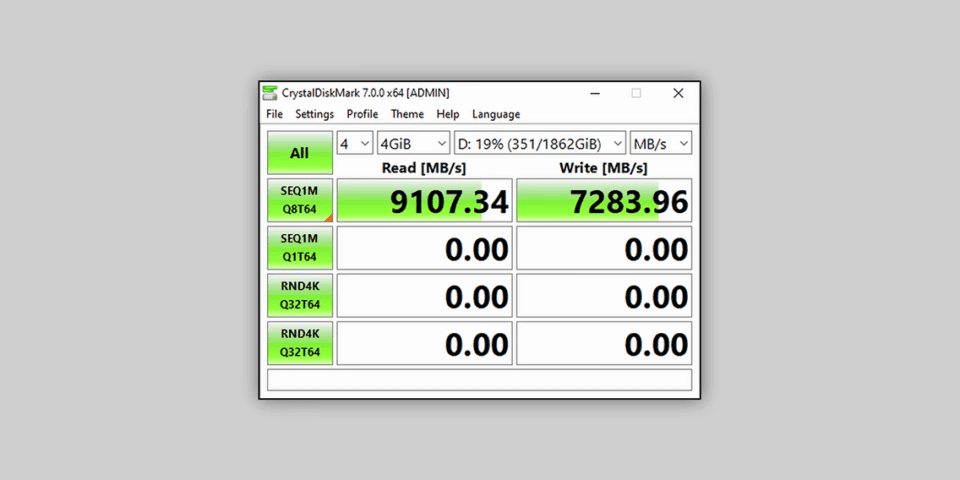Click the 9107.34 read result

[425, 200]
